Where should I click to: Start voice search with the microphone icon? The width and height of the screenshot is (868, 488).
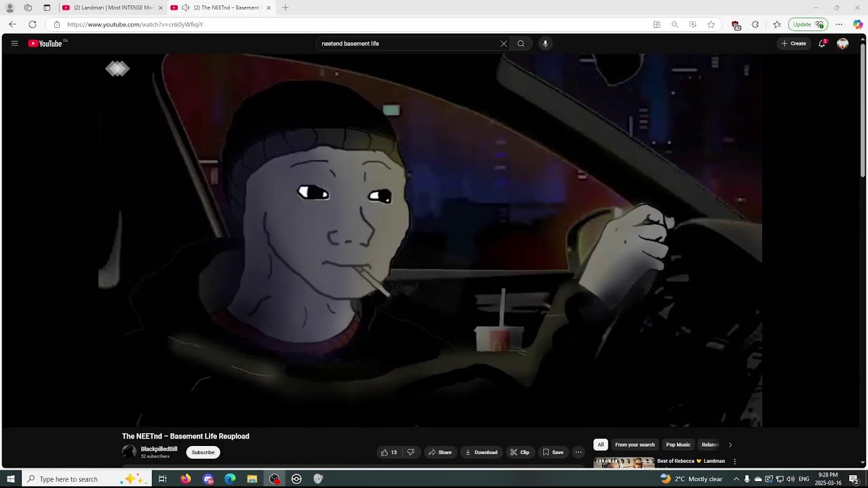click(x=545, y=43)
